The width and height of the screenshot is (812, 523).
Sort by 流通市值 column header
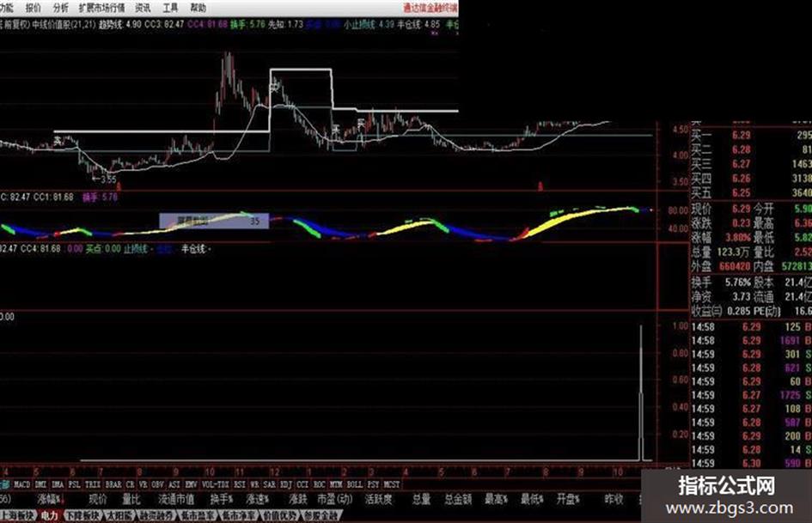176,500
